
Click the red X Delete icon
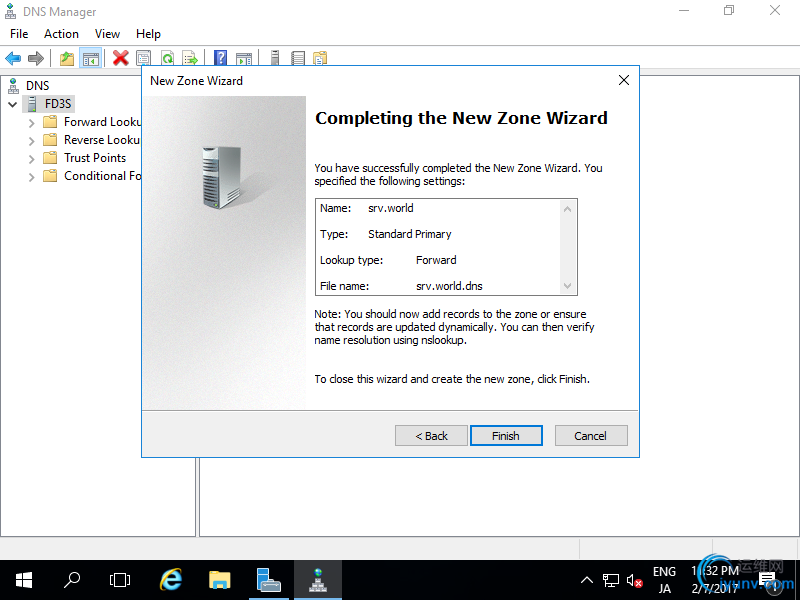click(x=120, y=58)
